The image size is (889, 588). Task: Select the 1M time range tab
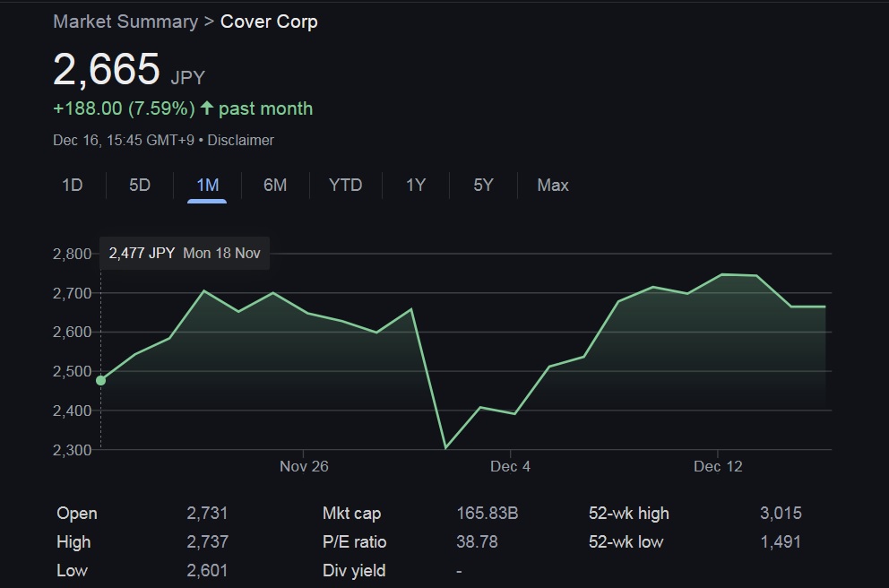point(208,185)
